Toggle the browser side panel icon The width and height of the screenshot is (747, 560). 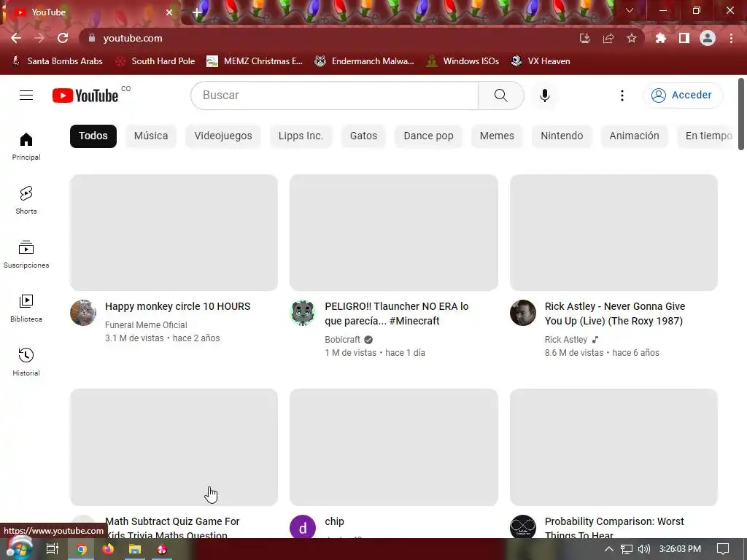pyautogui.click(x=684, y=38)
